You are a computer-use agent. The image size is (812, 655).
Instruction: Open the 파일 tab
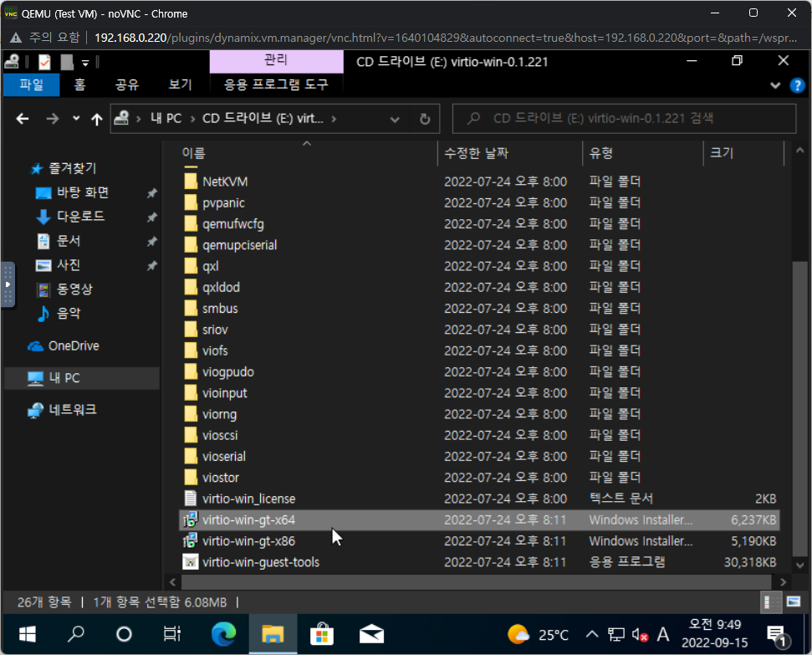[x=32, y=84]
